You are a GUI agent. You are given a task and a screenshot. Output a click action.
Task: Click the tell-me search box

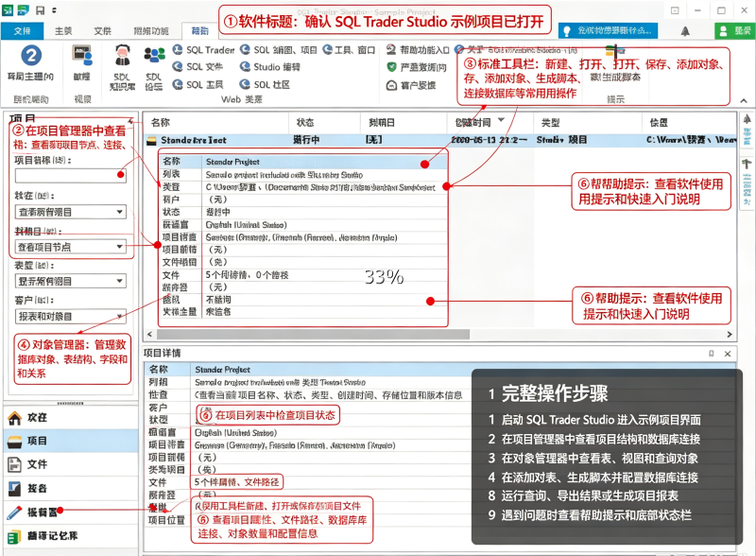(x=608, y=31)
